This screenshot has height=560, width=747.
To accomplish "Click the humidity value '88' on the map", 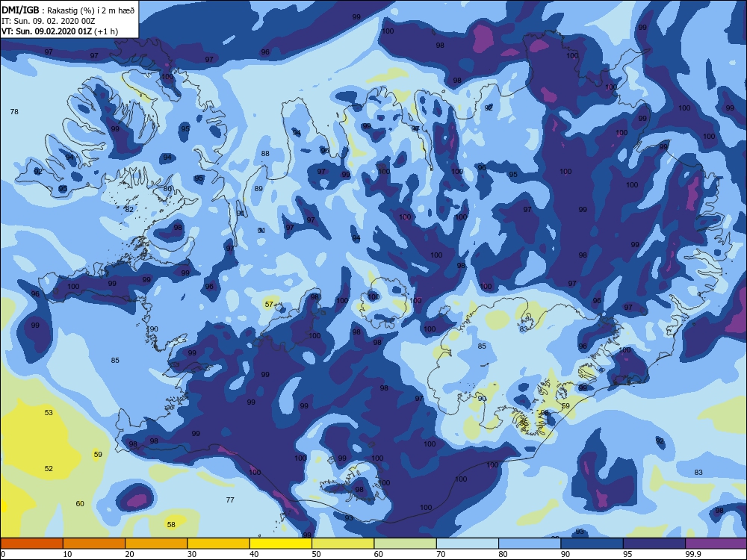I will pyautogui.click(x=265, y=153).
